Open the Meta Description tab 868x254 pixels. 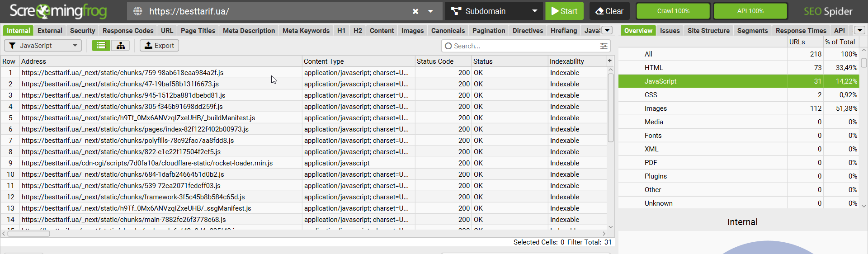(249, 30)
